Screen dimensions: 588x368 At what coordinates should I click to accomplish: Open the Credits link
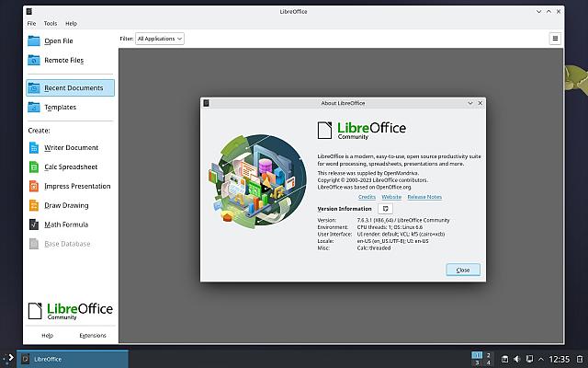[x=367, y=197]
